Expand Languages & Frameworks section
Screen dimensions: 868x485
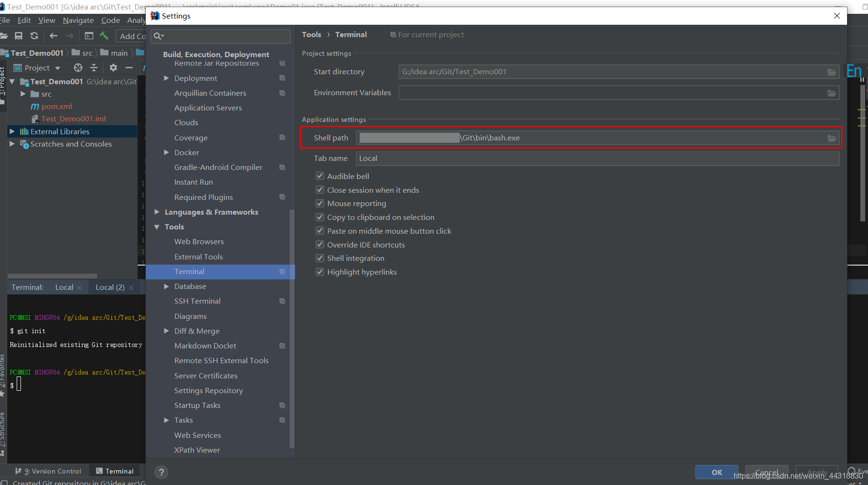pos(157,212)
